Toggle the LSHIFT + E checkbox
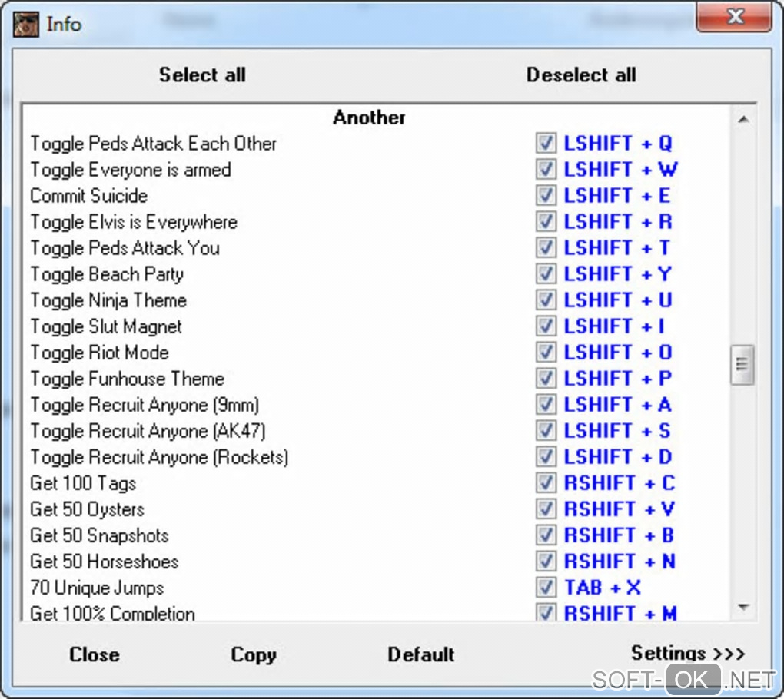Screen dimensions: 784x699 click(x=546, y=195)
